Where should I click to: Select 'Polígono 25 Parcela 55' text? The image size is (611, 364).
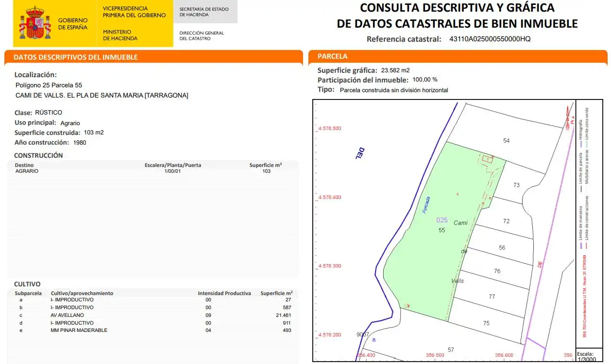click(x=49, y=85)
